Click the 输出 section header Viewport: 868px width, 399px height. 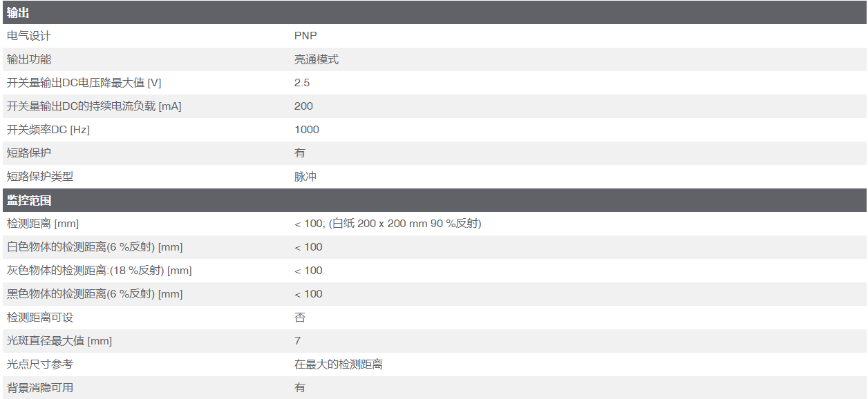tap(18, 12)
